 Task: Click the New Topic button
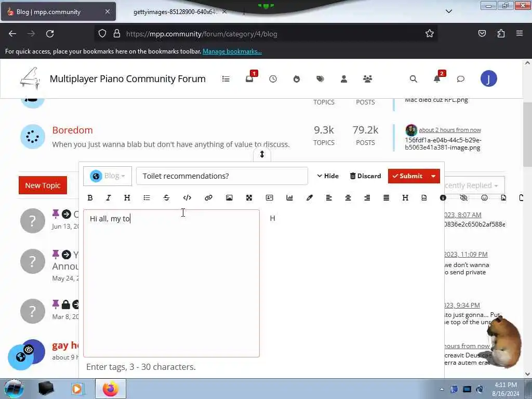43,185
